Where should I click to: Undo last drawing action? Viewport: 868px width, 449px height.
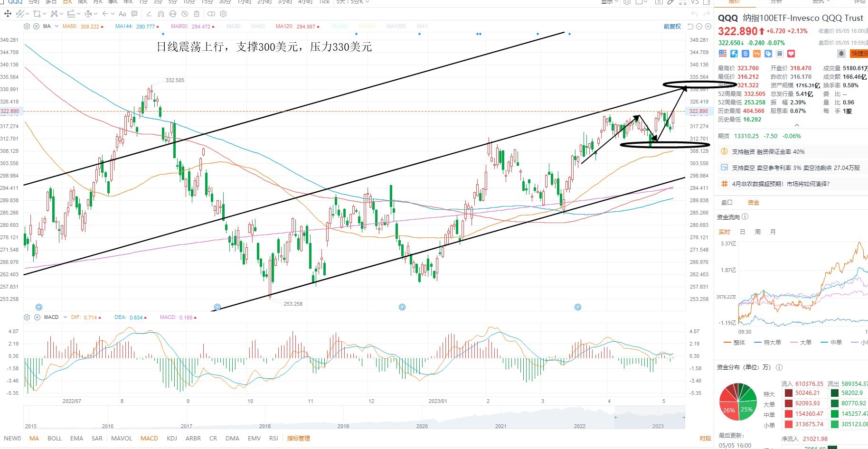coord(694,14)
